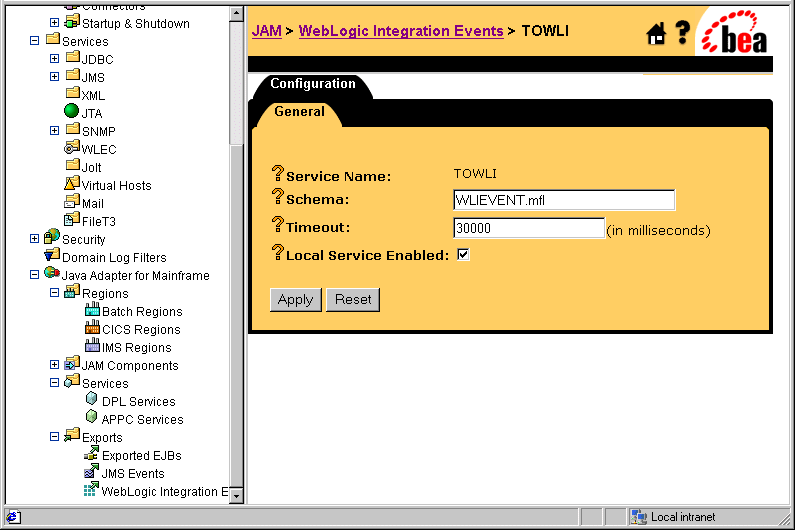Click the Virtual Hosts icon

point(72,183)
